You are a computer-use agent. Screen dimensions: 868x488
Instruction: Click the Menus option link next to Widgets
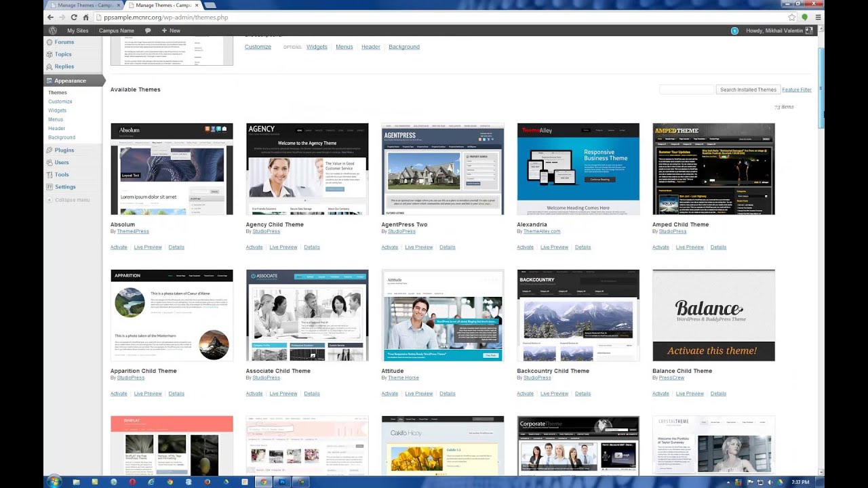point(344,47)
